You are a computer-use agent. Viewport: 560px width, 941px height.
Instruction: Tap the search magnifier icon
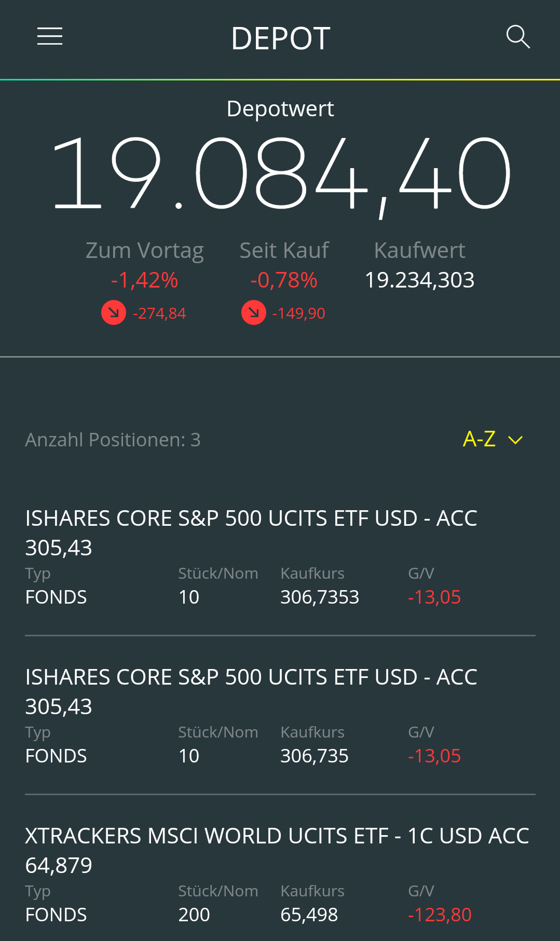517,37
